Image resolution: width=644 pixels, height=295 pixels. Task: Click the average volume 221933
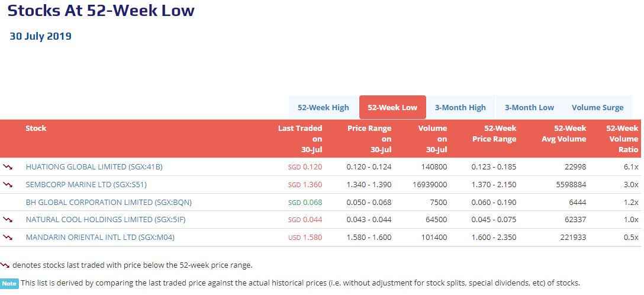click(572, 237)
